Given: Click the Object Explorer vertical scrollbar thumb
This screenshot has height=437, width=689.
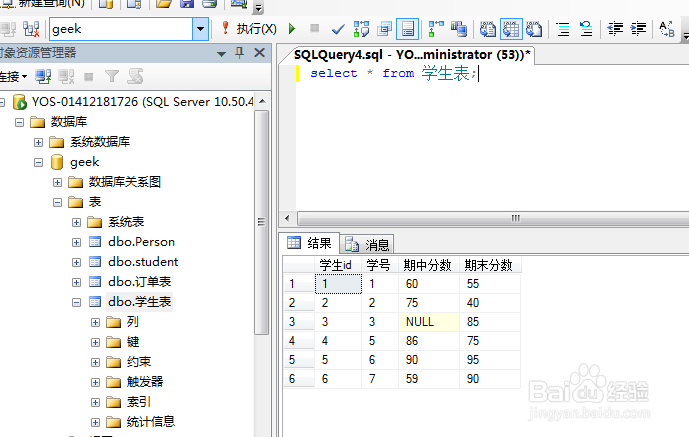Looking at the screenshot, I should click(x=261, y=222).
